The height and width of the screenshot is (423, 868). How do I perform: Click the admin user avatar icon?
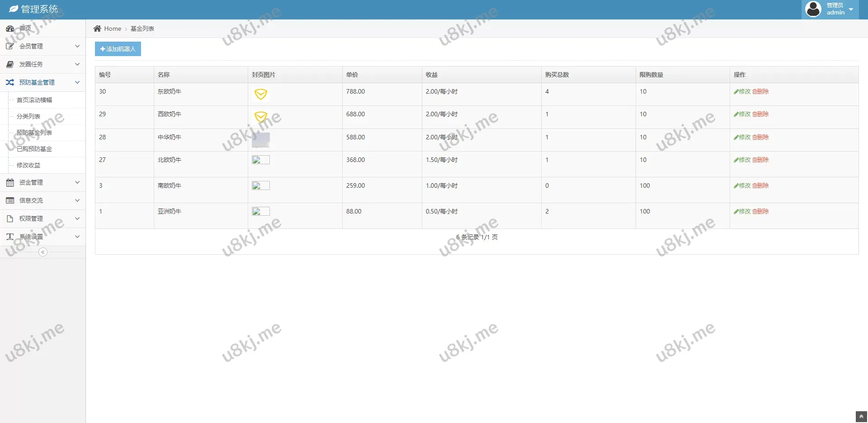813,9
